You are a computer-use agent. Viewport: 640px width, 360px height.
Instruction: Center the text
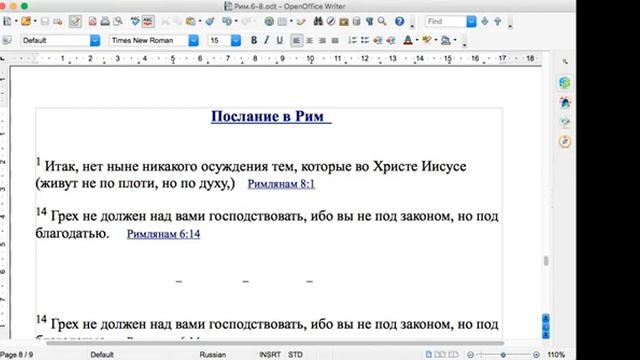coord(309,40)
